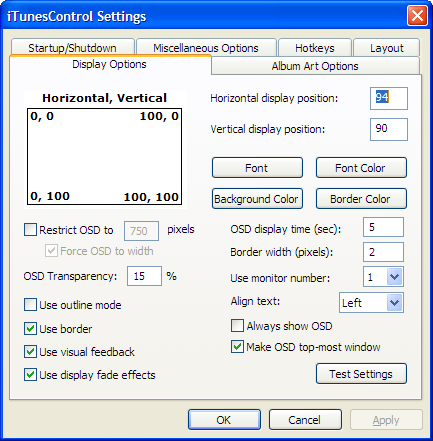This screenshot has width=433, height=441.
Task: Click the '0, 100' corner label
Action: pyautogui.click(x=50, y=196)
